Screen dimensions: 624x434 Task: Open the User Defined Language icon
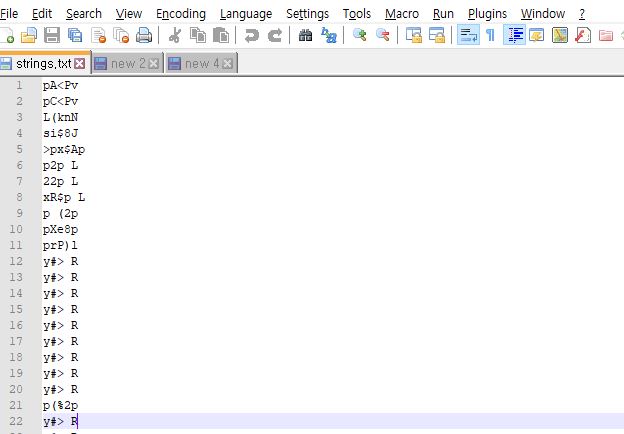point(537,35)
